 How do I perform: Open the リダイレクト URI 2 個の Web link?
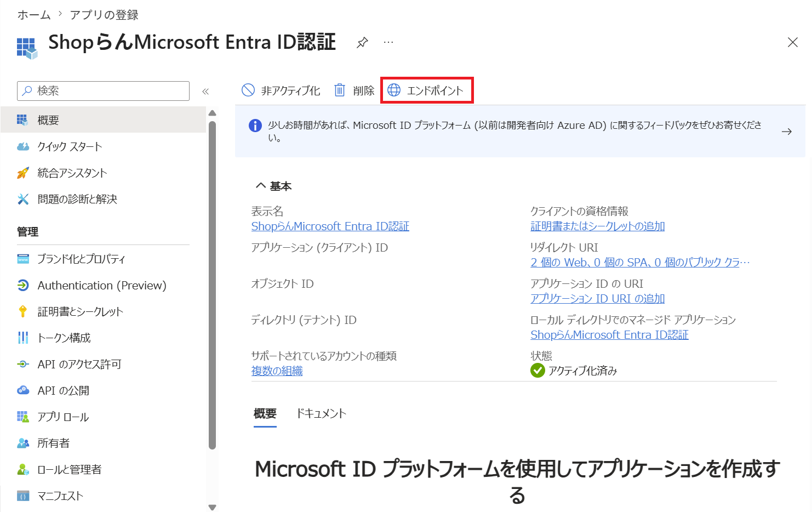(x=640, y=263)
